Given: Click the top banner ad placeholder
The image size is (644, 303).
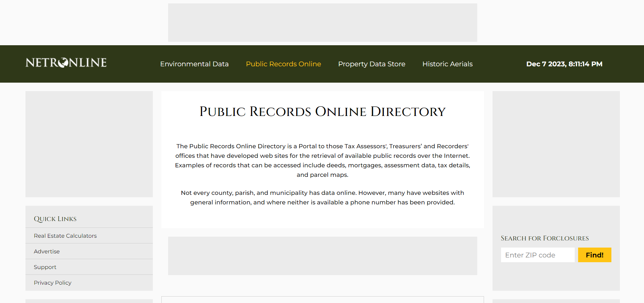Looking at the screenshot, I should tap(322, 22).
